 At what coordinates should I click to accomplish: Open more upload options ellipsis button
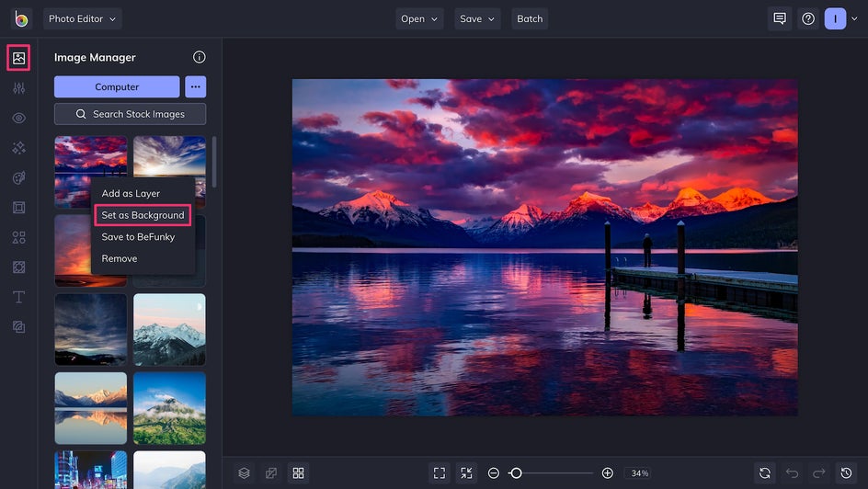click(196, 86)
